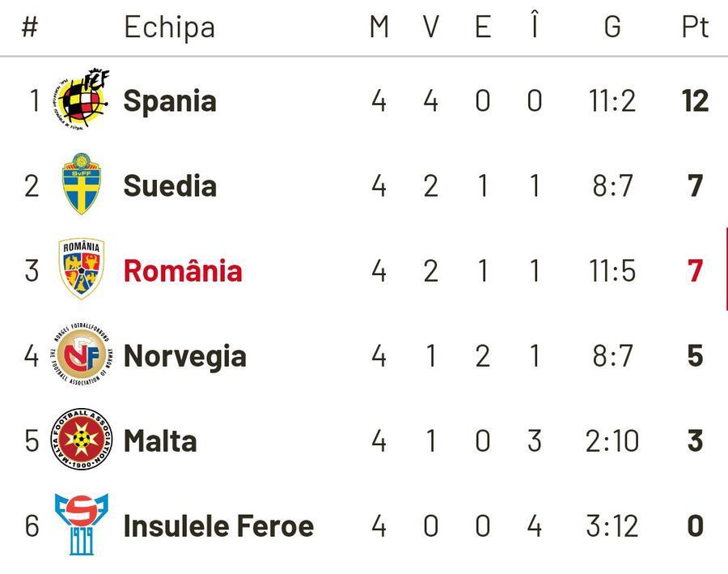
Task: Open the Norvegia team page
Action: [x=184, y=356]
